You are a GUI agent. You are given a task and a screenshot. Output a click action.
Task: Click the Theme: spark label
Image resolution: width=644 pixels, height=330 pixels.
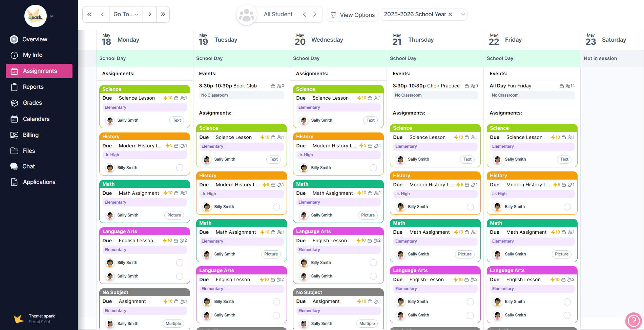tap(42, 316)
